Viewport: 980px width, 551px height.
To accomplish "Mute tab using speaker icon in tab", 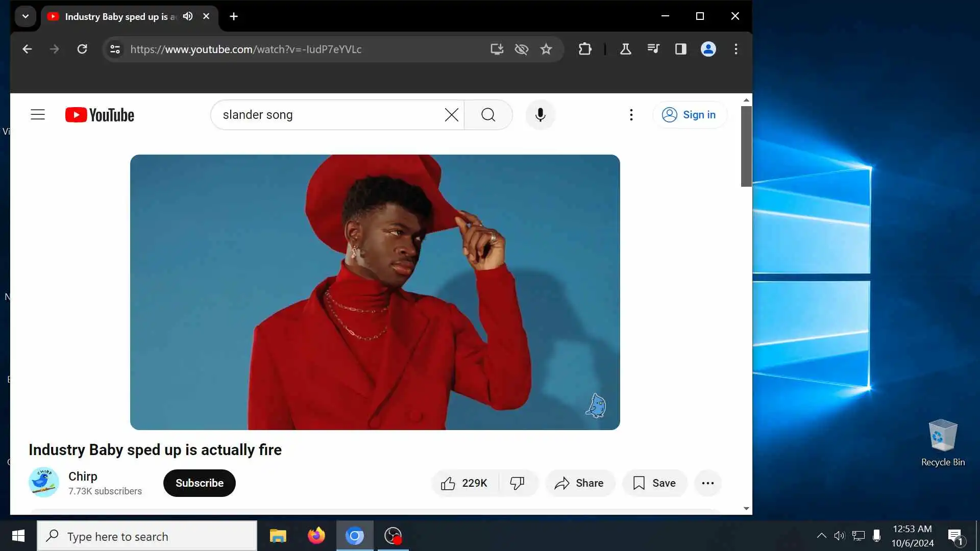I will [188, 16].
